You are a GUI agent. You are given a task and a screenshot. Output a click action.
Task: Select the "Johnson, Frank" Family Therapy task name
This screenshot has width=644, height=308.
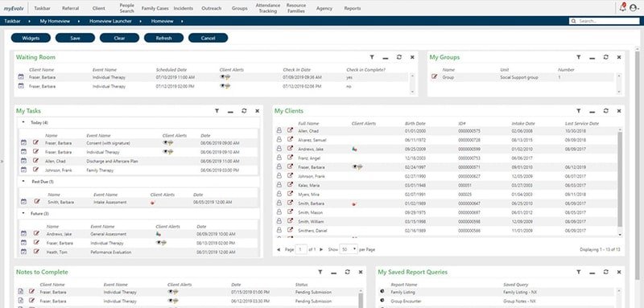click(x=57, y=170)
